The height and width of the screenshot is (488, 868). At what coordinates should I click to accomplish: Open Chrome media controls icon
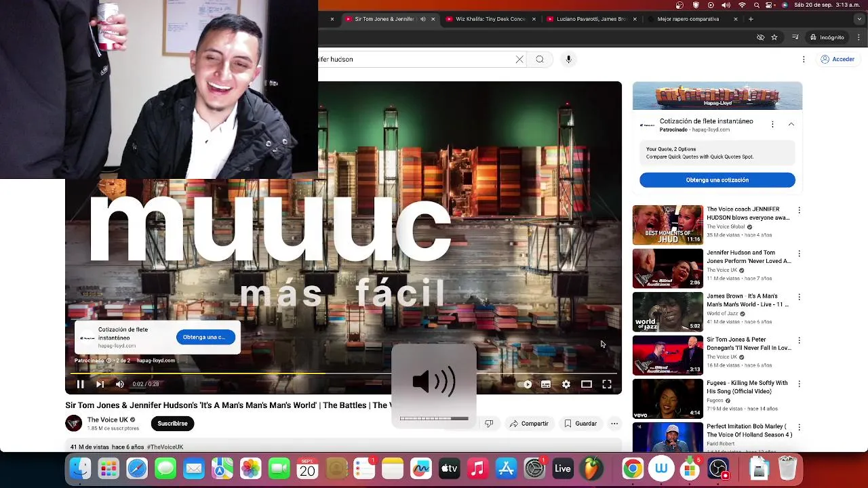[795, 37]
